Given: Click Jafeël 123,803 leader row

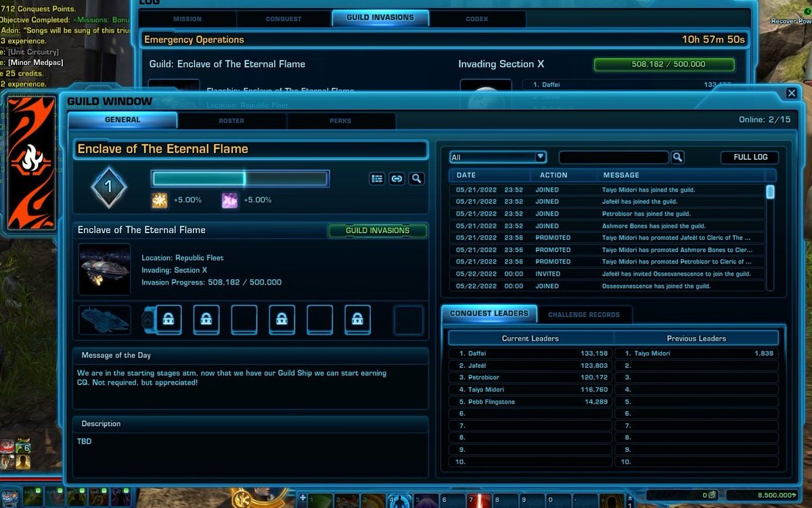Looking at the screenshot, I should [x=531, y=365].
